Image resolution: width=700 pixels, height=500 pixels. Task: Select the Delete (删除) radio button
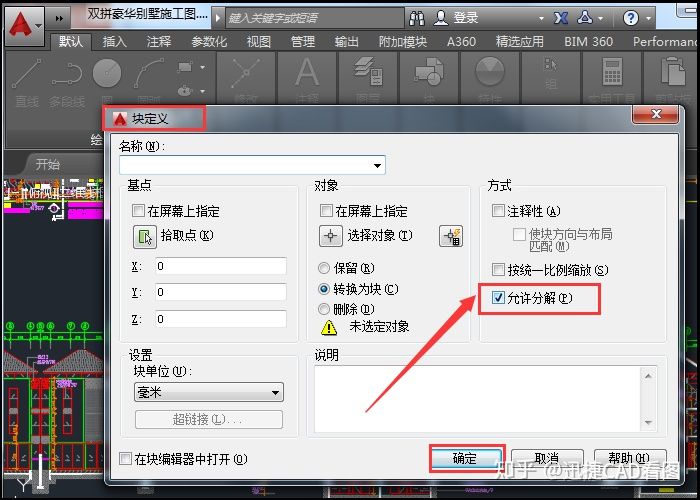(324, 309)
